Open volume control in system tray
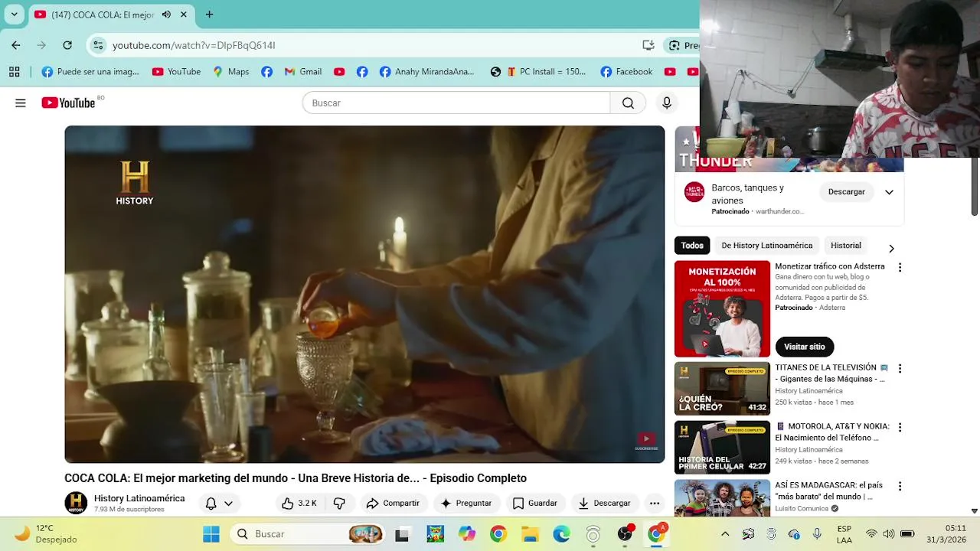 pyautogui.click(x=889, y=533)
